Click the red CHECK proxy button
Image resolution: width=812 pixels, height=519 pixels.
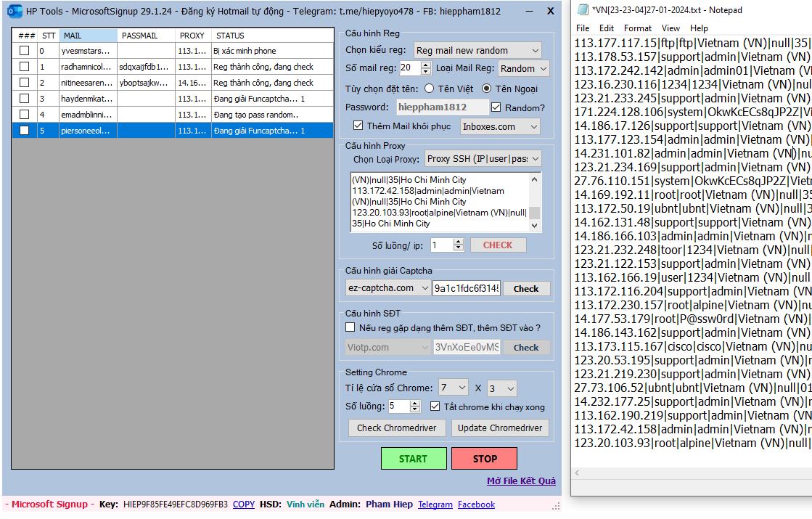click(x=497, y=245)
